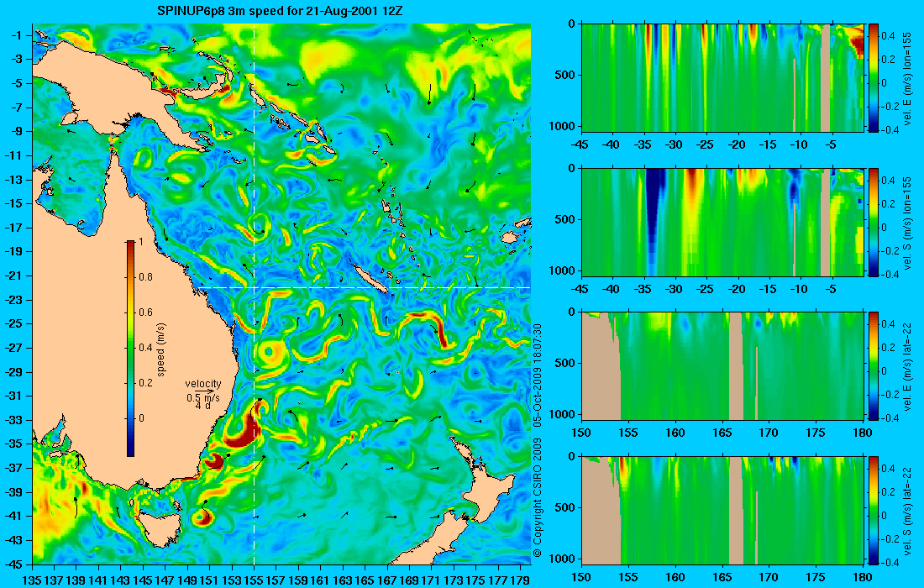This screenshot has width=924, height=588.
Task: Click the "velocity" legend heading
Action: [x=203, y=384]
